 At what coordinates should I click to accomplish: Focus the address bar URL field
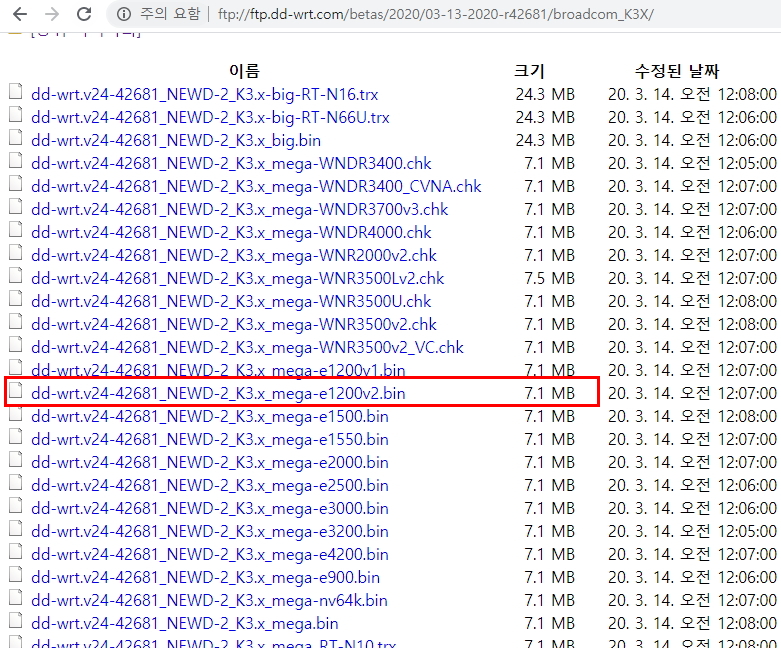(435, 14)
